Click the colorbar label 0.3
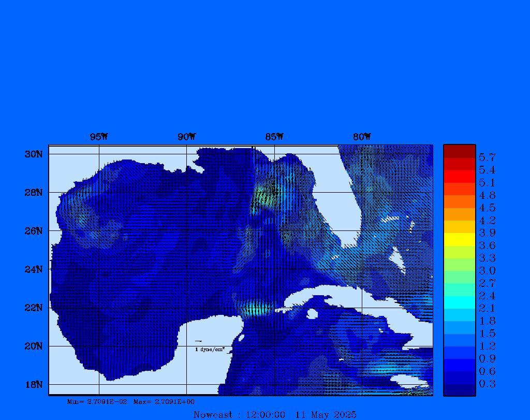This screenshot has width=530, height=420. click(x=487, y=383)
